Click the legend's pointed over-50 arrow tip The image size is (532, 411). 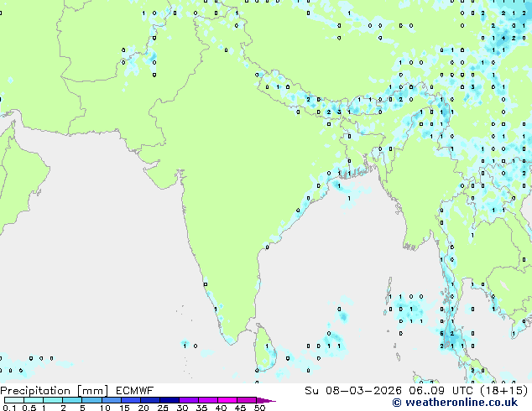(266, 400)
